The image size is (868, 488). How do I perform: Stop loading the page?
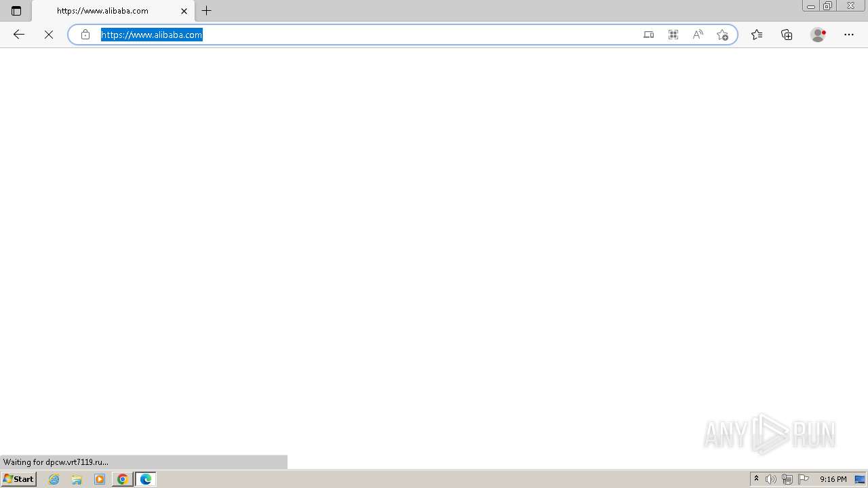coord(49,35)
